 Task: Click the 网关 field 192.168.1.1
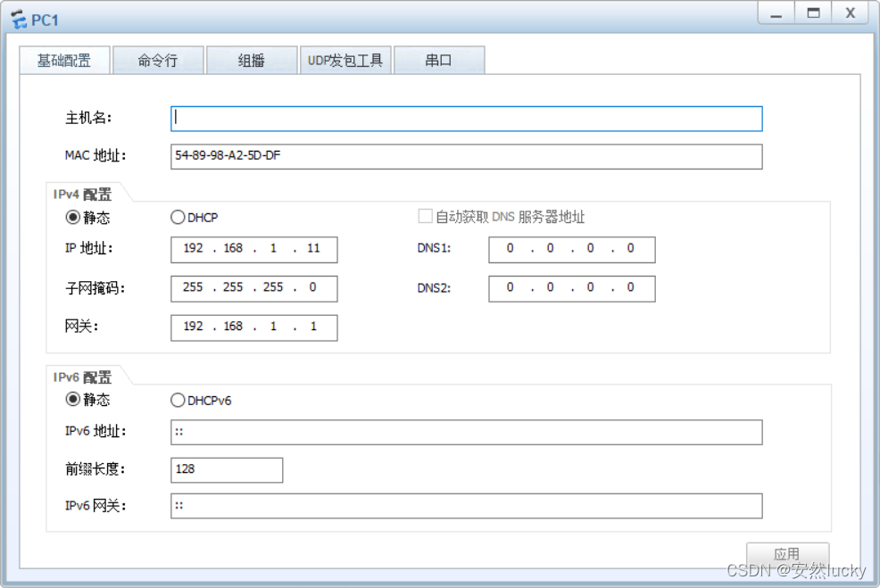254,327
